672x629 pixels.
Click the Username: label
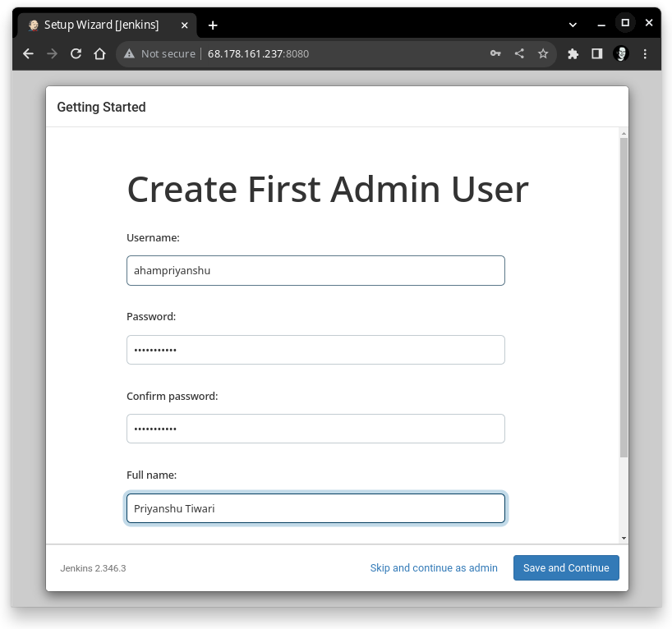153,238
